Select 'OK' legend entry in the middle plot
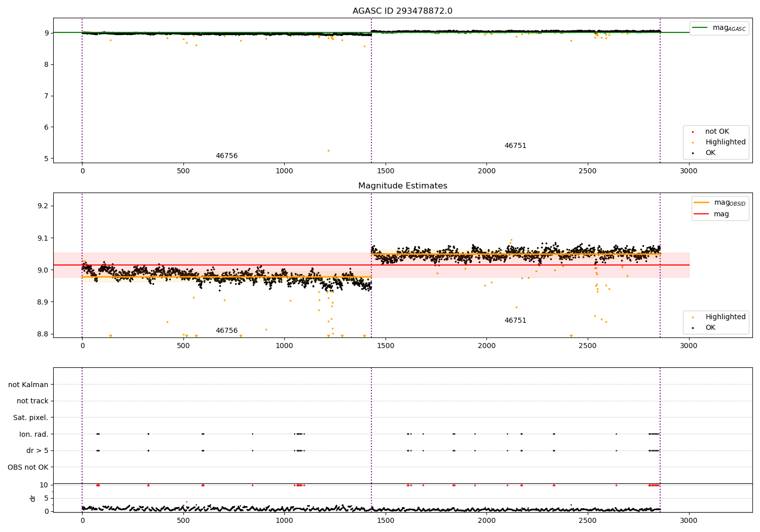 (710, 328)
